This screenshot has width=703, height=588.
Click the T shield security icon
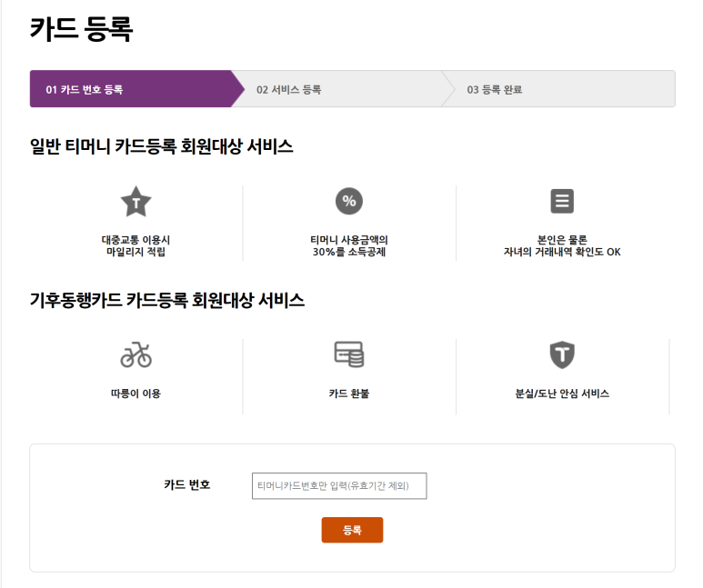tap(562, 354)
